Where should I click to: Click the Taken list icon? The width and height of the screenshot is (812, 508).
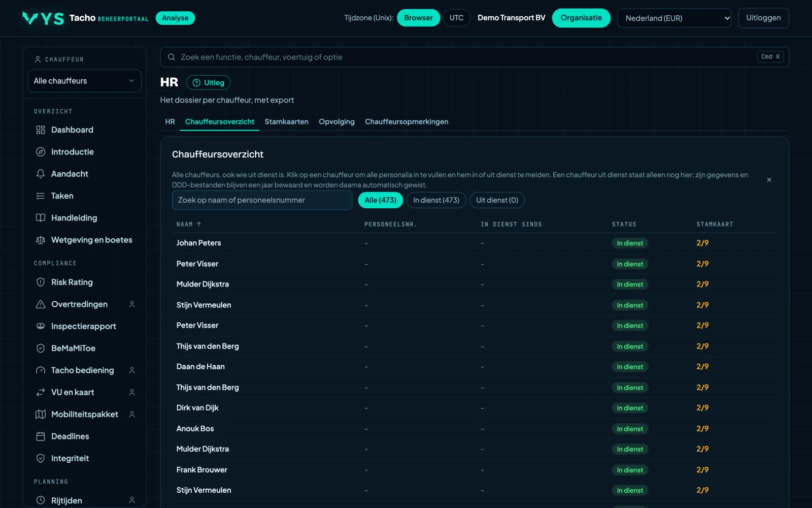coord(41,196)
